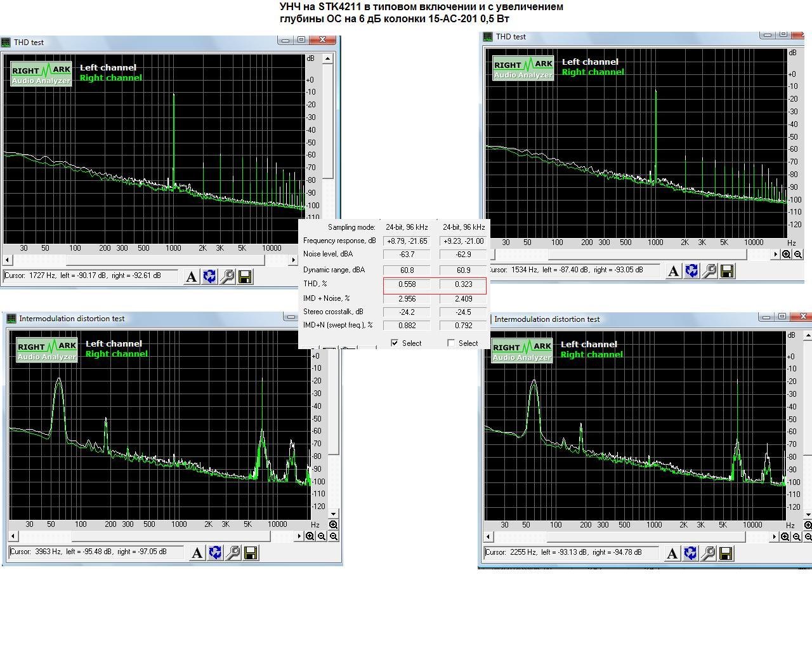Open the wrench options icon in top-left THD window

click(227, 277)
